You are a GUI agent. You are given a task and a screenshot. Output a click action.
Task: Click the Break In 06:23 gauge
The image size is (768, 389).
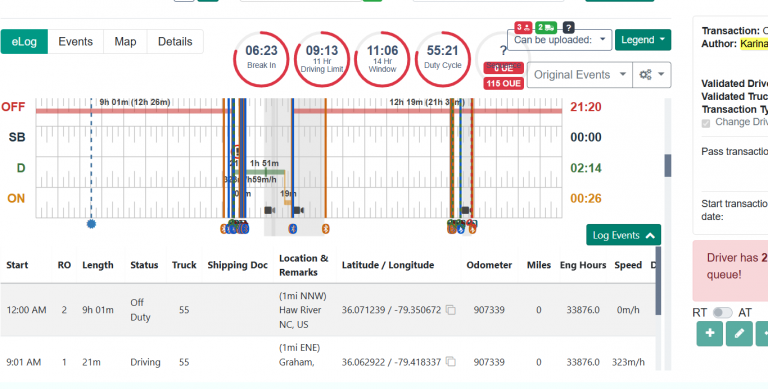click(261, 59)
